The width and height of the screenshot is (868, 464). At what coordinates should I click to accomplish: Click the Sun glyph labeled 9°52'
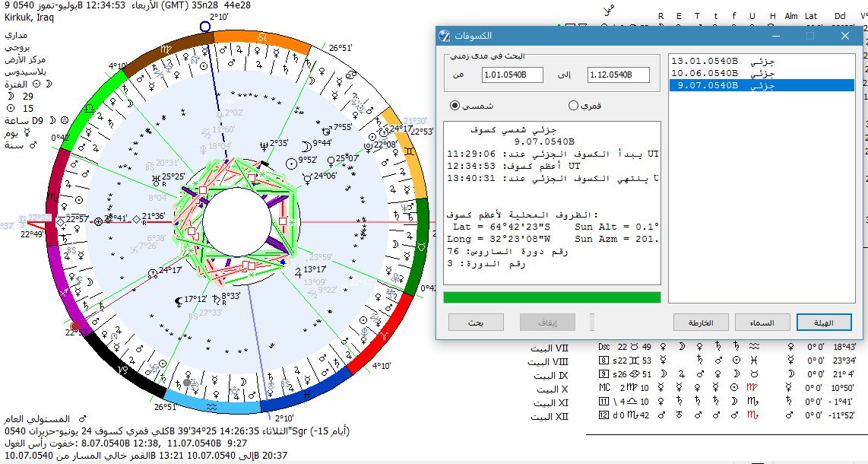coord(291,164)
